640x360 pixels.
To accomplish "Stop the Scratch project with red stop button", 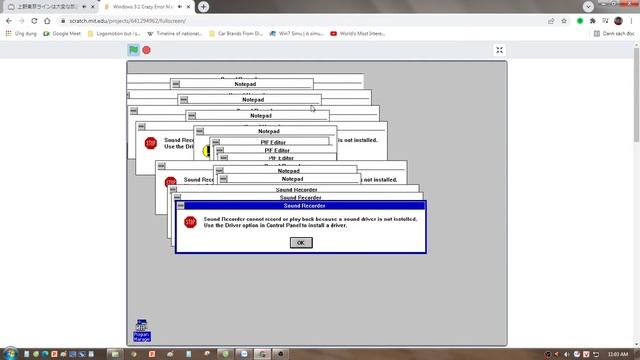I will 147,50.
